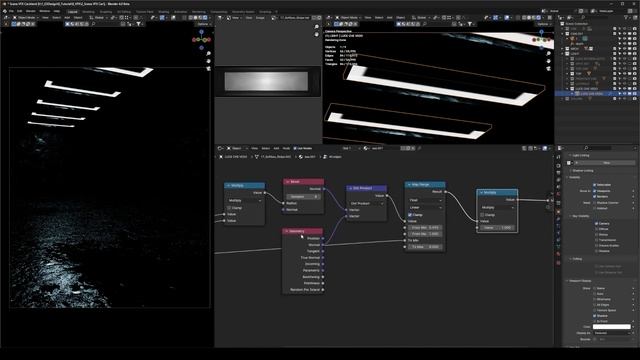Open the Tool tab icon in properties editor
640x360 pixels.
point(558,158)
